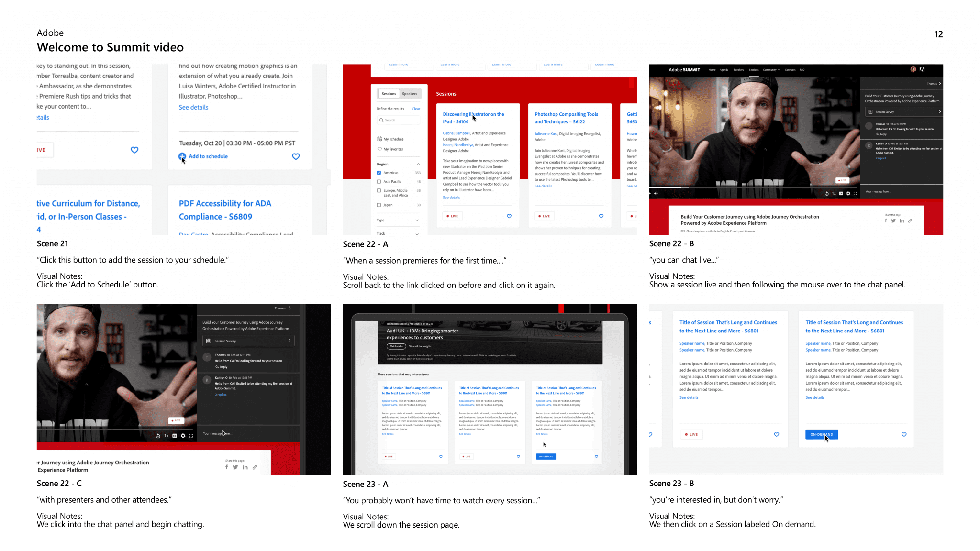The width and height of the screenshot is (980, 551).
Task: Open the Community dropdown in Summit navigation
Action: coord(771,70)
